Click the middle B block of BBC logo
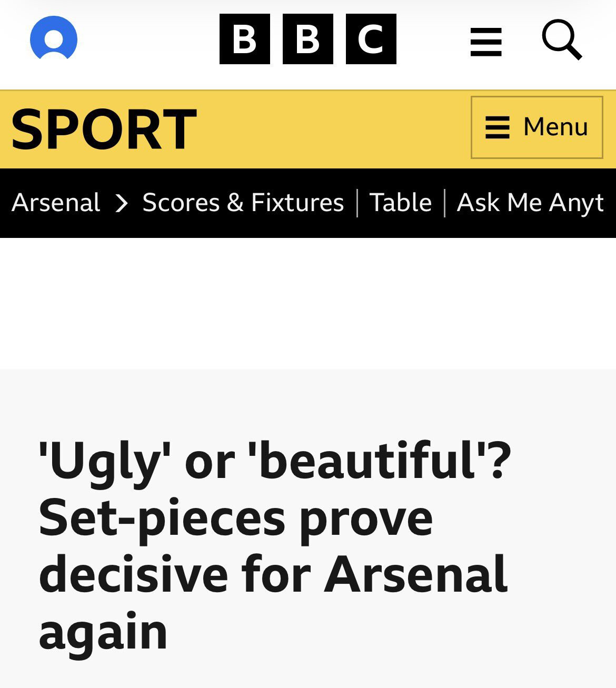This screenshot has height=688, width=616. [307, 39]
